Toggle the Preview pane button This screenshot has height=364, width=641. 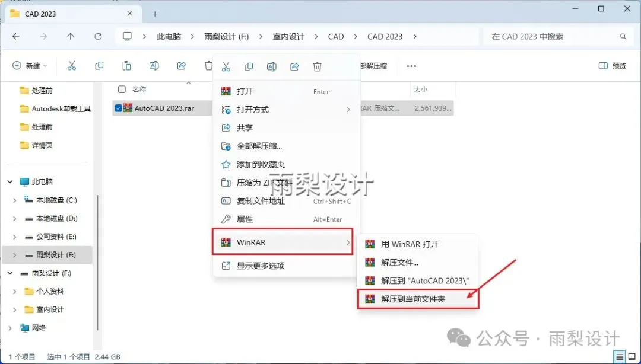pyautogui.click(x=613, y=66)
